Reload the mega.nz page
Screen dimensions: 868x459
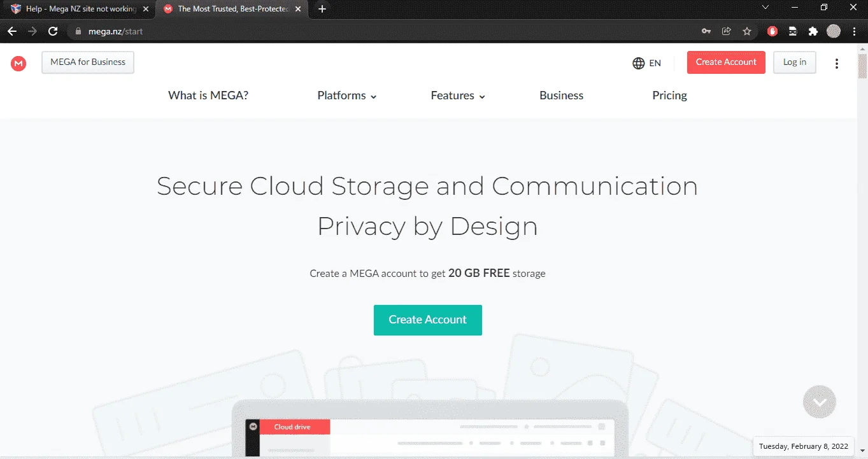click(53, 31)
